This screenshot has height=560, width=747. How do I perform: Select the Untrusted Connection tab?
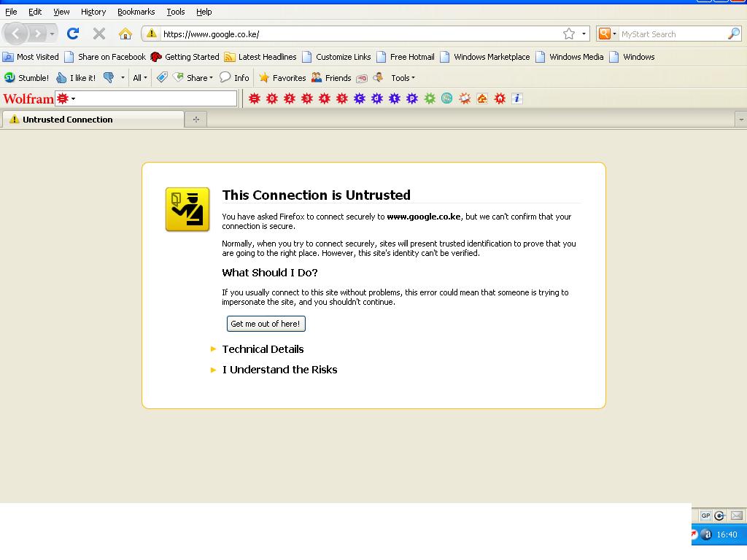click(x=93, y=120)
